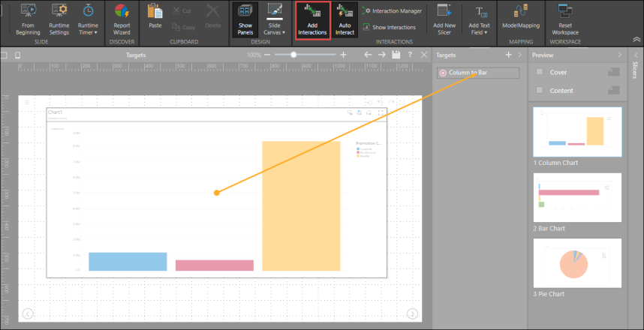Open the Report Wizard

[122, 20]
